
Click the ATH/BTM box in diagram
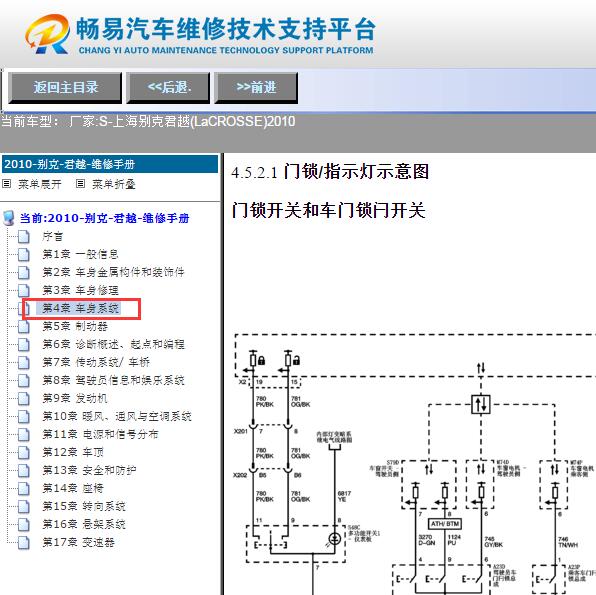[445, 524]
